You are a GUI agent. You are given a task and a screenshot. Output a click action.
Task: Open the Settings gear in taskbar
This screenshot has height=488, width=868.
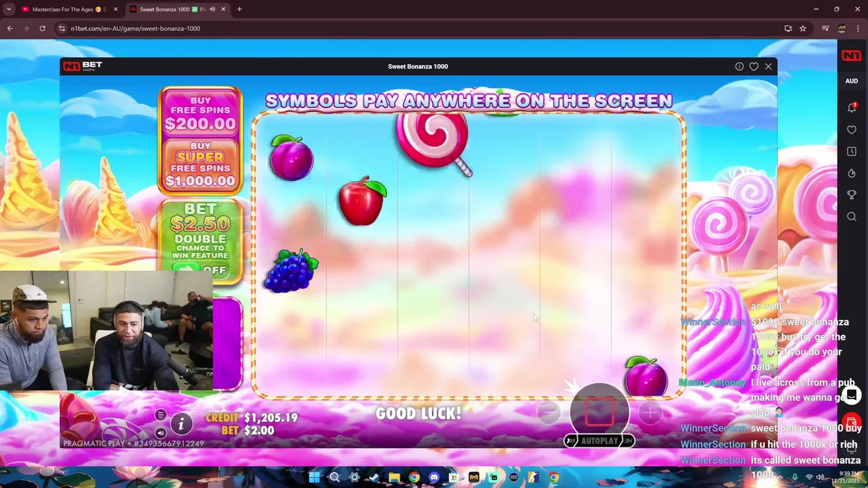(354, 477)
